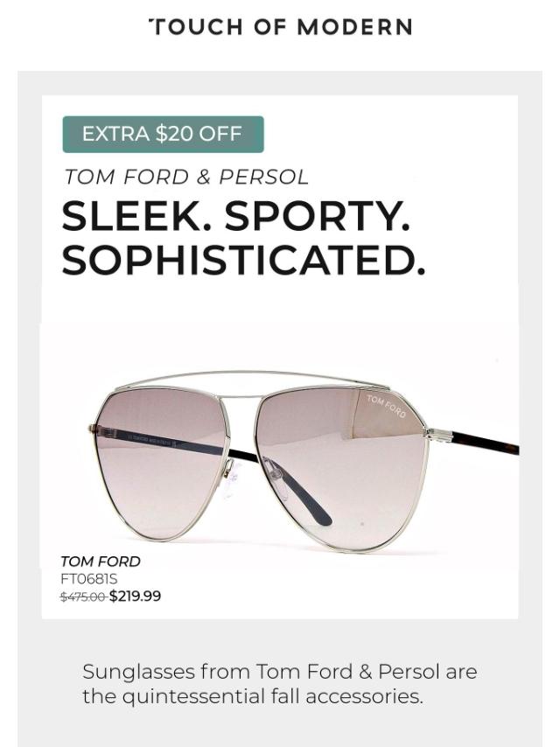
Task: Click the metal hinge on the right lens
Action: tap(436, 434)
